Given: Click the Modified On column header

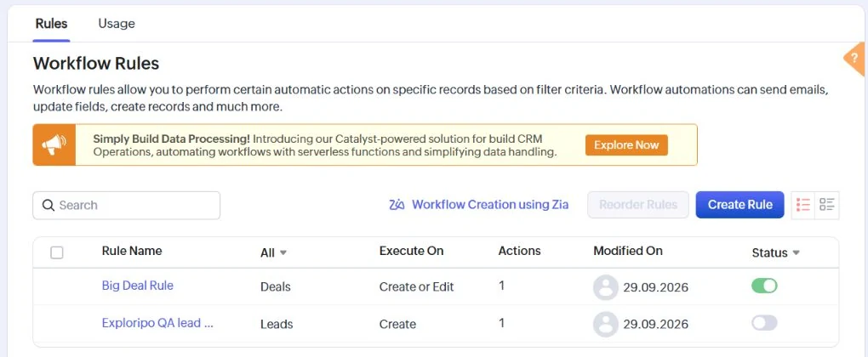Looking at the screenshot, I should pyautogui.click(x=628, y=251).
